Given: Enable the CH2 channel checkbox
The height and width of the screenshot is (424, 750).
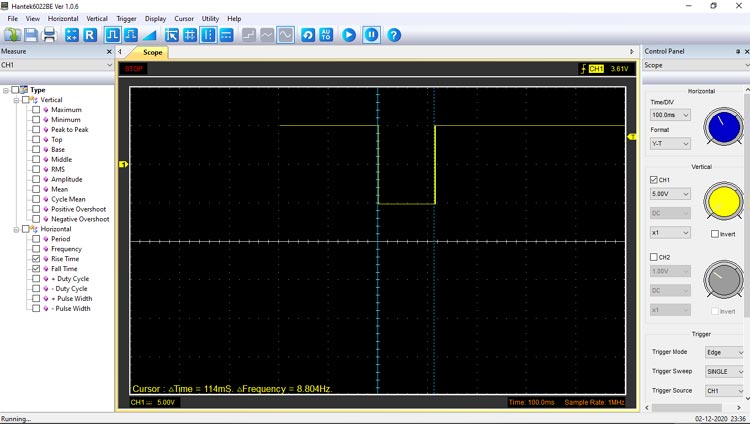Looking at the screenshot, I should pos(653,257).
